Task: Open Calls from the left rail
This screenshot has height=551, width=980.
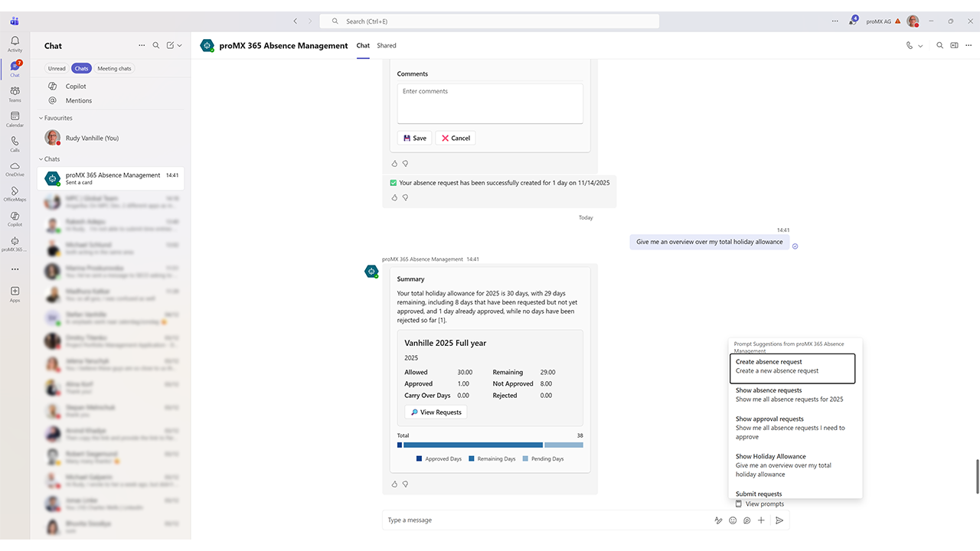Action: [x=15, y=144]
